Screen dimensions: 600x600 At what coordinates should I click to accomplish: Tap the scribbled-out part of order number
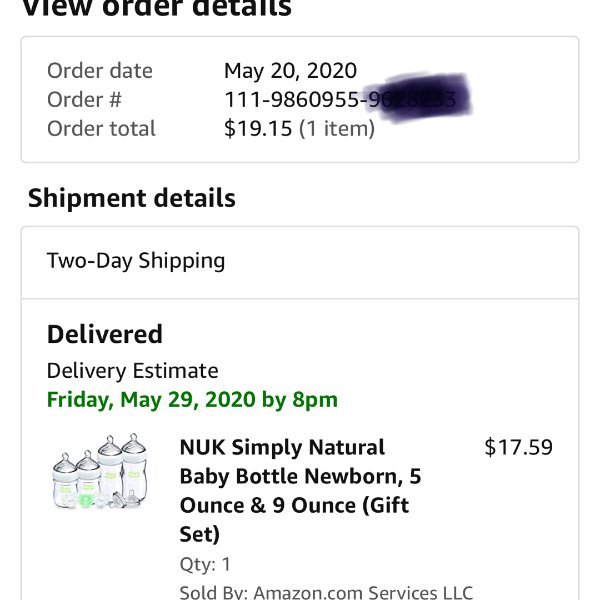coord(419,97)
